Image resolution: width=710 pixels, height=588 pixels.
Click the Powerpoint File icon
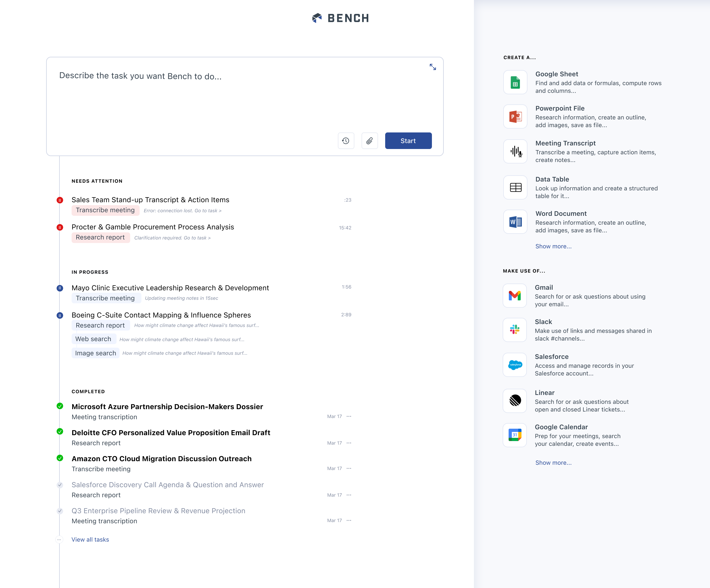click(x=515, y=116)
